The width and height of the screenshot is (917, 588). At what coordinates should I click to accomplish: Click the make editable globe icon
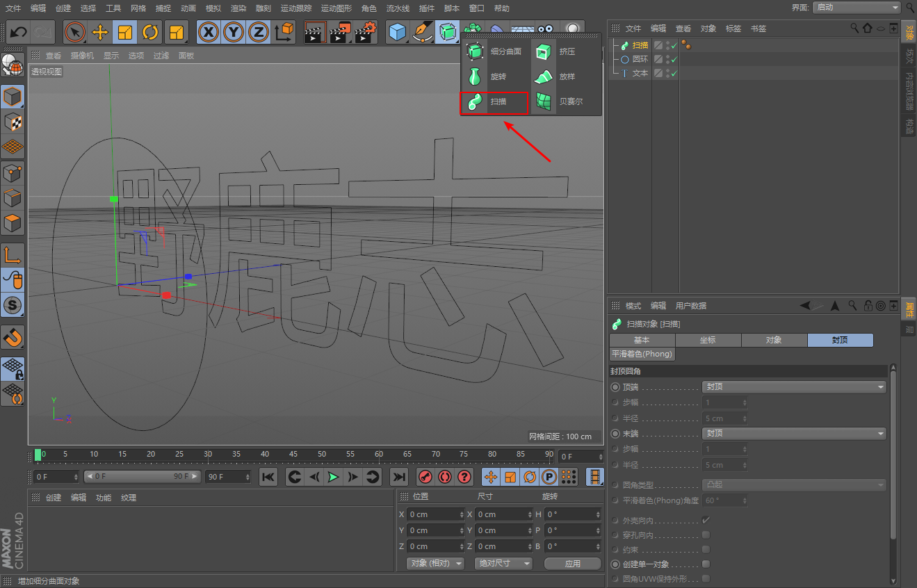coord(13,65)
